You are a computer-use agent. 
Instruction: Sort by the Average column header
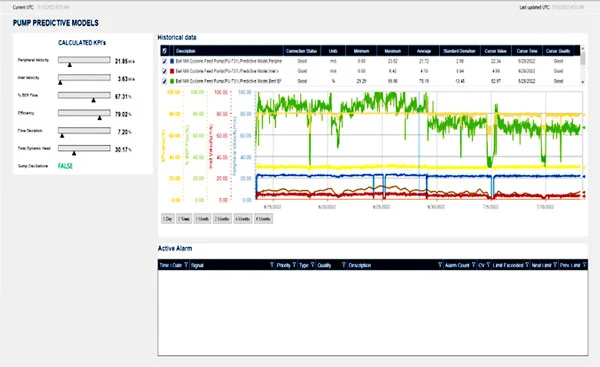pos(424,51)
